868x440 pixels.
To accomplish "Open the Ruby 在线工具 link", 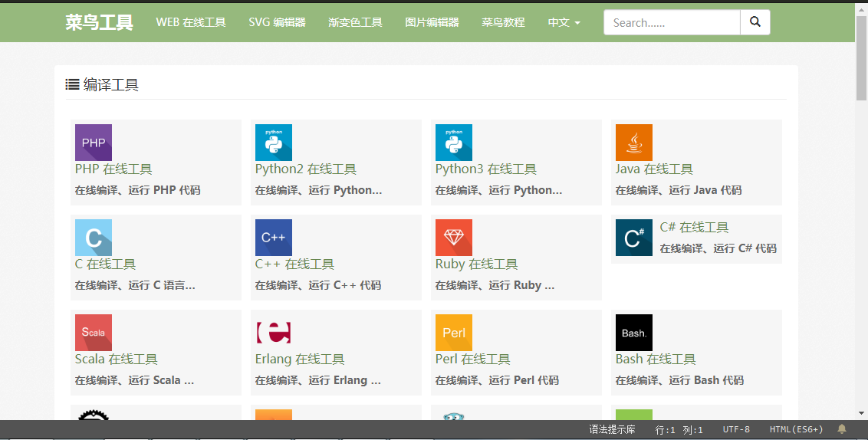I will point(477,264).
